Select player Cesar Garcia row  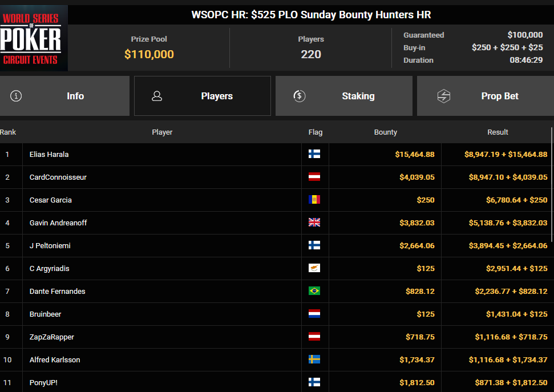point(51,200)
